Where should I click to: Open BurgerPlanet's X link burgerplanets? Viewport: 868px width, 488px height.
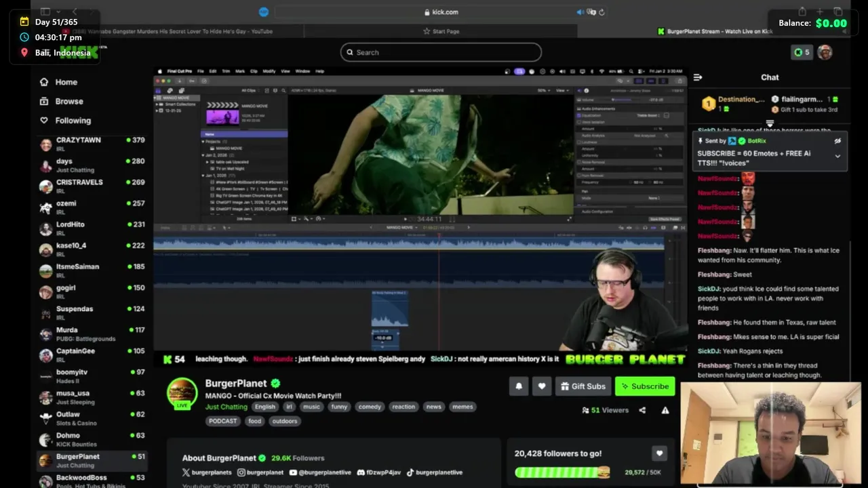coord(207,472)
